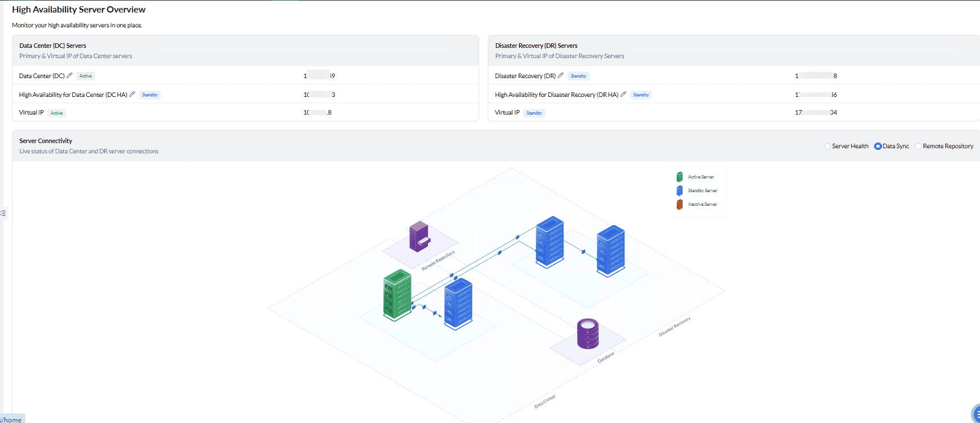The image size is (980, 423).
Task: Click the DR Virtual IP address value
Action: pos(816,112)
